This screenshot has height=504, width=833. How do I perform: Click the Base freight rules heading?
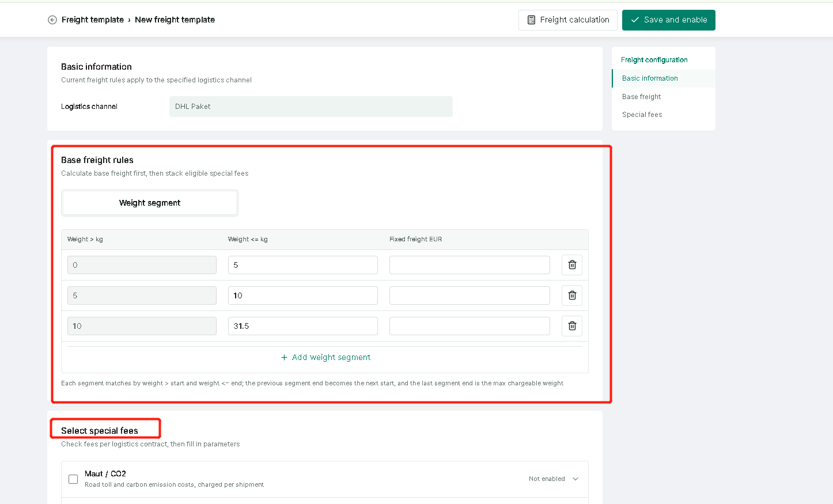(97, 160)
